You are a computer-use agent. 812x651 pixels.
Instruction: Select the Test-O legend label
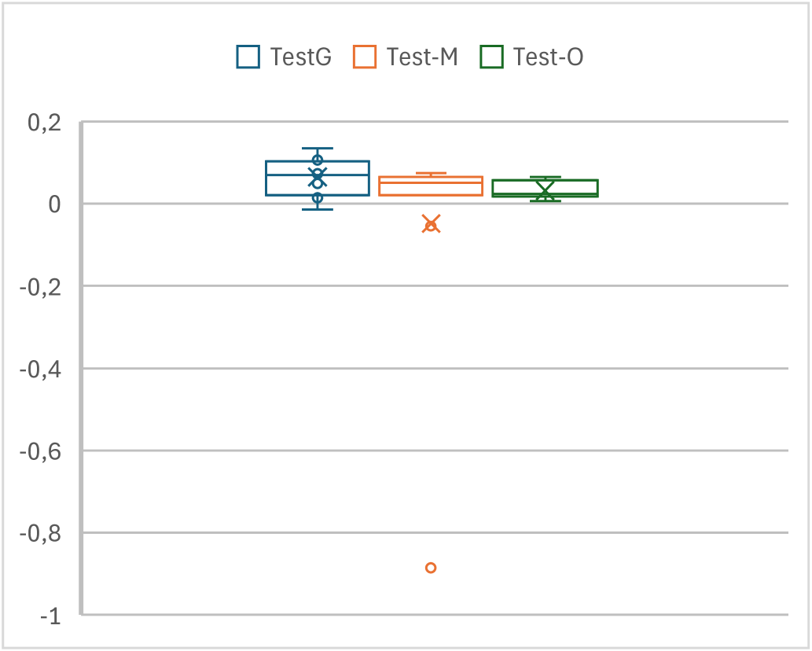pos(548,57)
